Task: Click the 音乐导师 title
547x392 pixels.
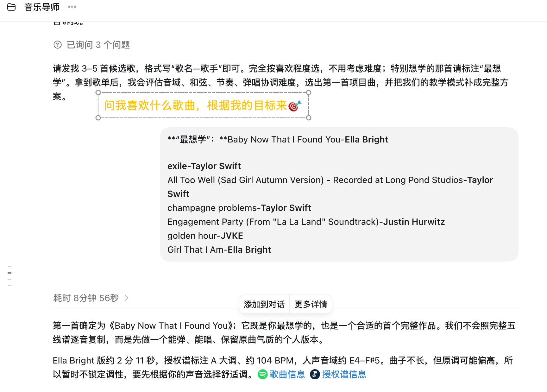Action: click(42, 7)
